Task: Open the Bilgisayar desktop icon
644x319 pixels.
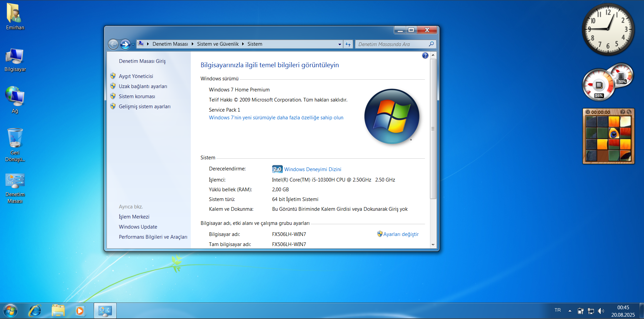Action: [x=15, y=60]
